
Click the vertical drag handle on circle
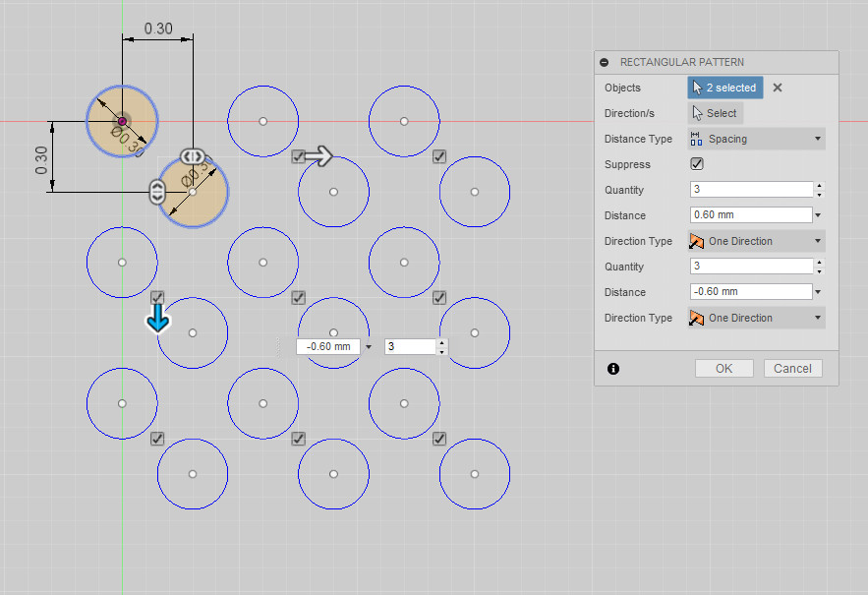pyautogui.click(x=157, y=192)
